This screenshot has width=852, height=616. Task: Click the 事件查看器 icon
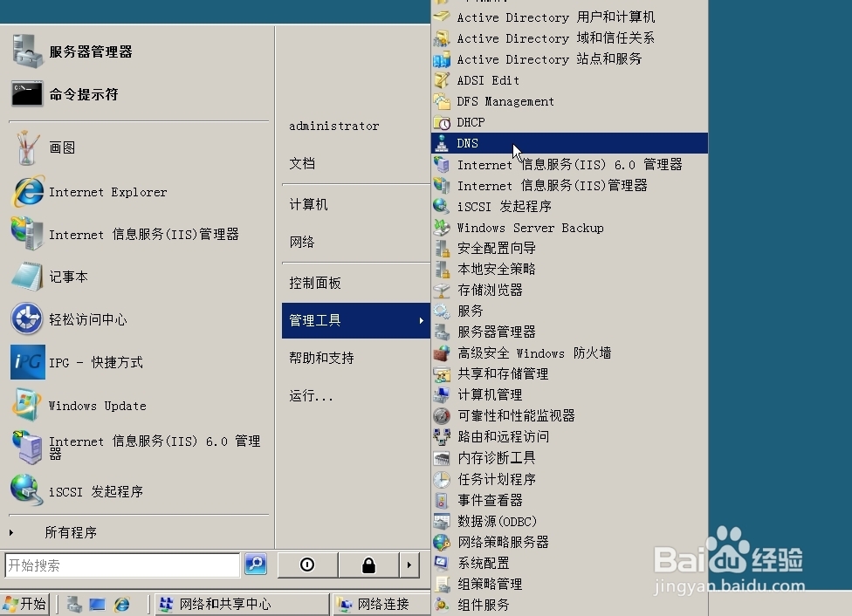coord(442,500)
